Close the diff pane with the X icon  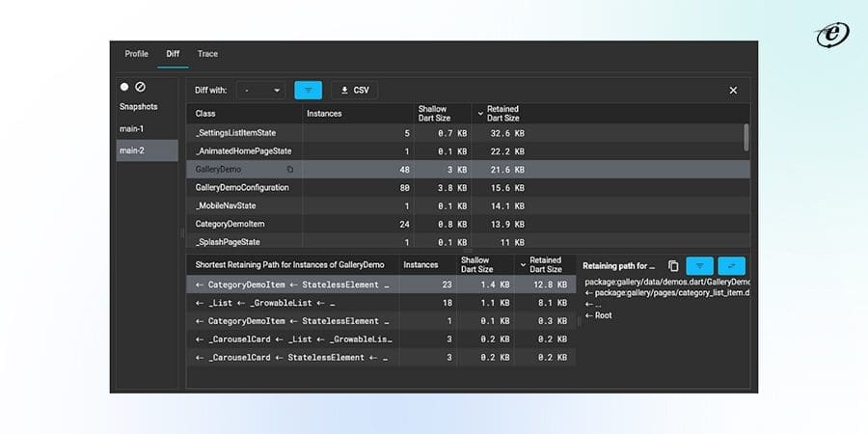[733, 91]
